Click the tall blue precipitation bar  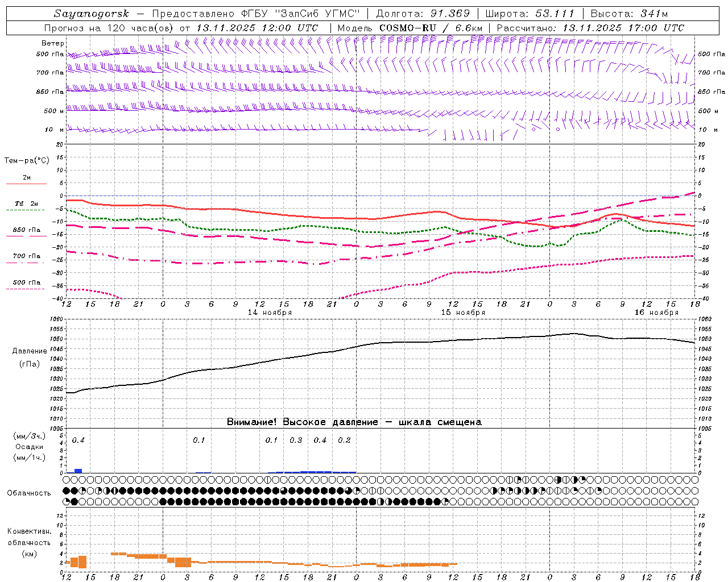coord(78,471)
